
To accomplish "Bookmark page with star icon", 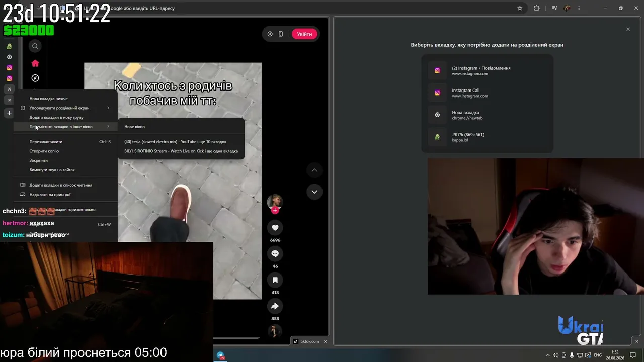I will [x=520, y=8].
